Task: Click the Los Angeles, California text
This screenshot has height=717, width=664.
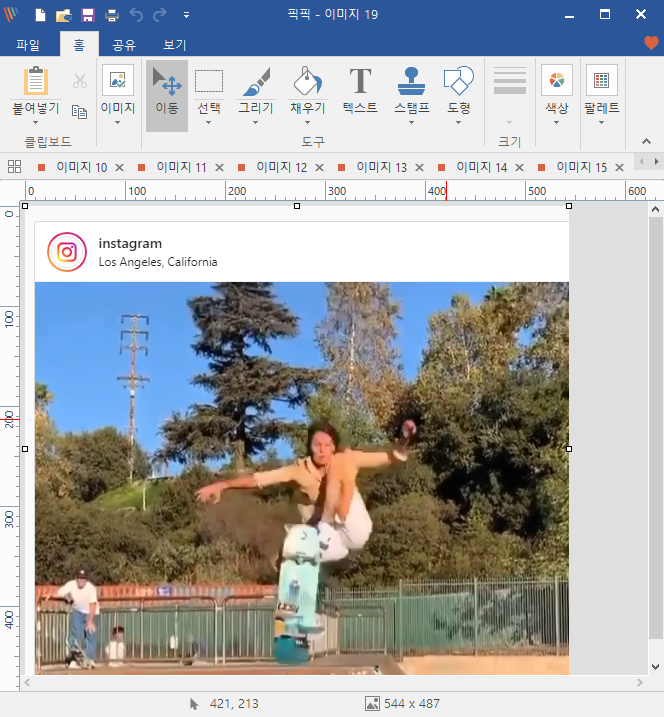Action: tap(158, 262)
